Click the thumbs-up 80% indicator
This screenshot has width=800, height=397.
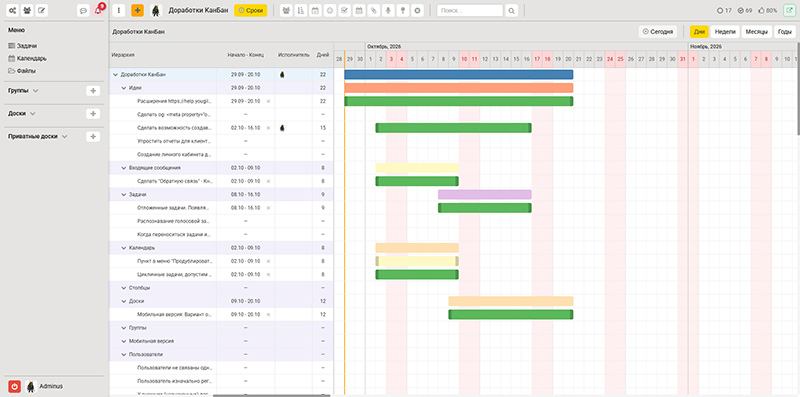click(x=768, y=10)
